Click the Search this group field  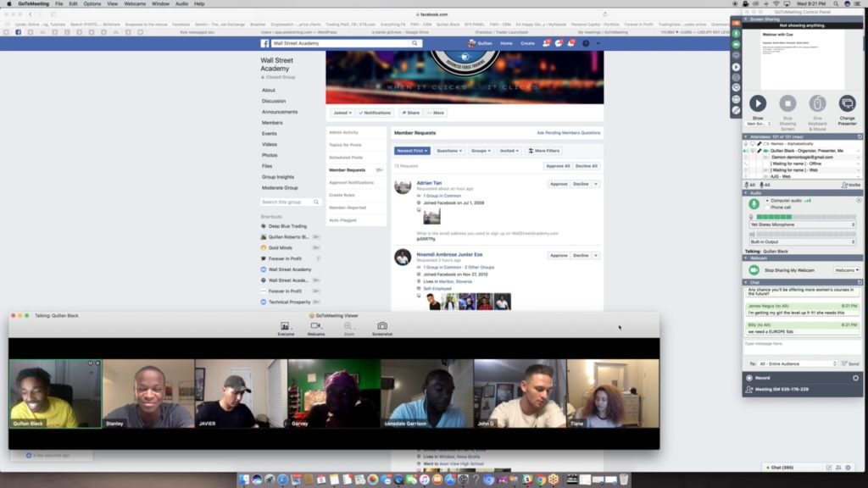pos(290,202)
